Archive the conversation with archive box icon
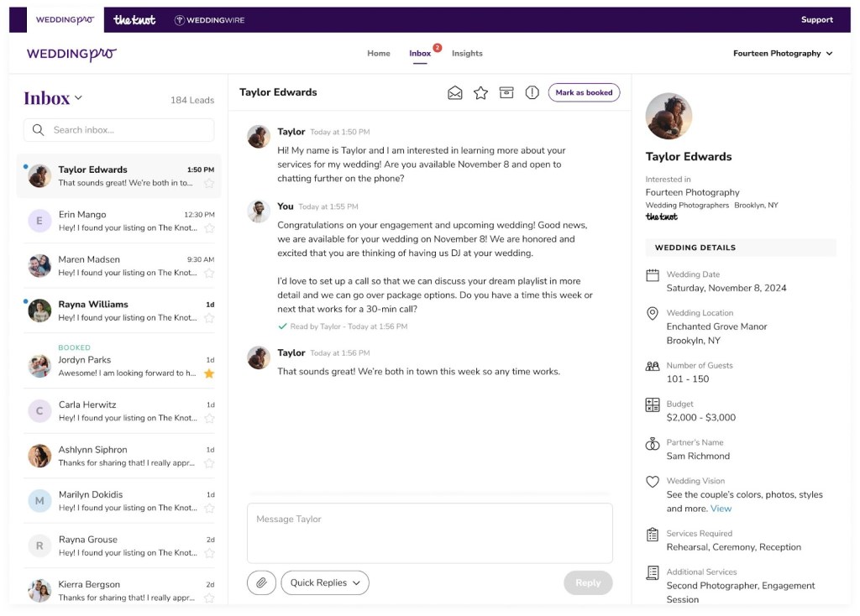The width and height of the screenshot is (860, 616). tap(506, 92)
